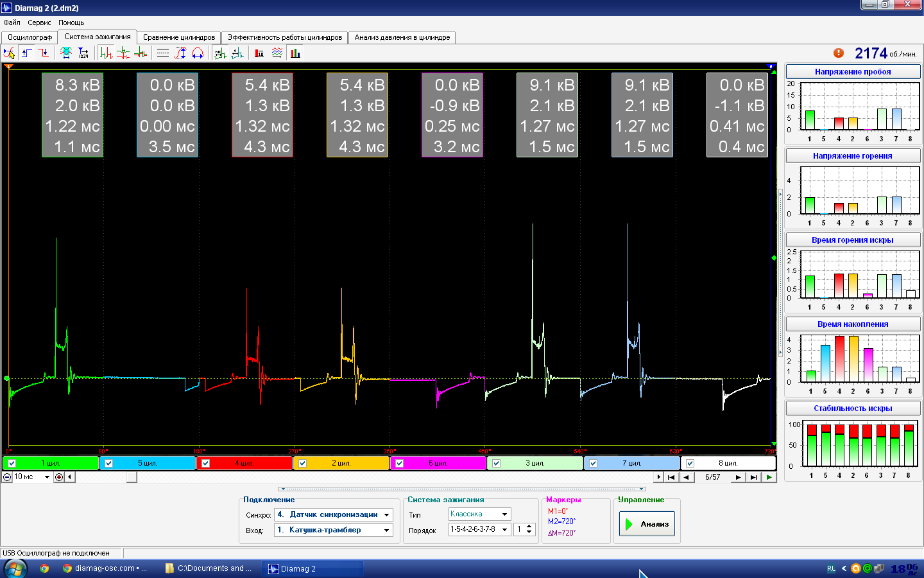Uncheck the 2 цил. checkbox
This screenshot has height=578, width=924.
click(302, 463)
